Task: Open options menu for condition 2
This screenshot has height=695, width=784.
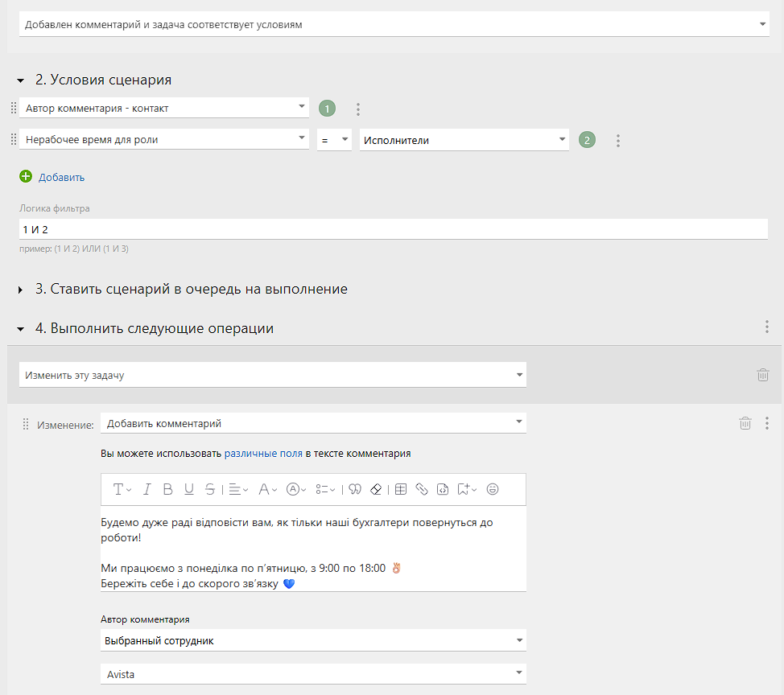Action: coord(618,141)
